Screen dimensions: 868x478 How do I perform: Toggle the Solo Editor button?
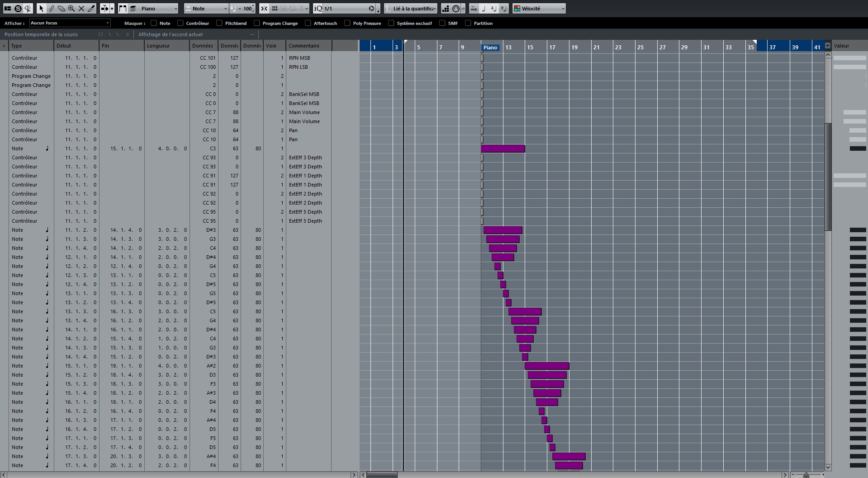point(18,8)
